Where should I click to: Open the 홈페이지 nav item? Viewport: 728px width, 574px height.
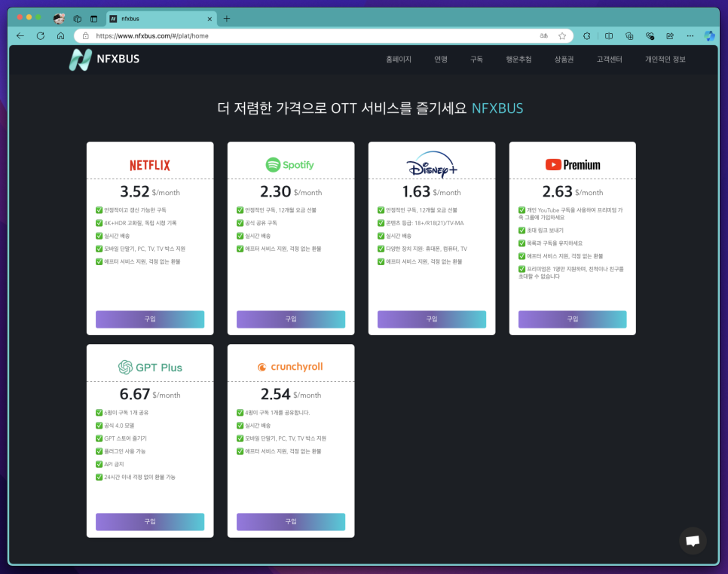(399, 60)
